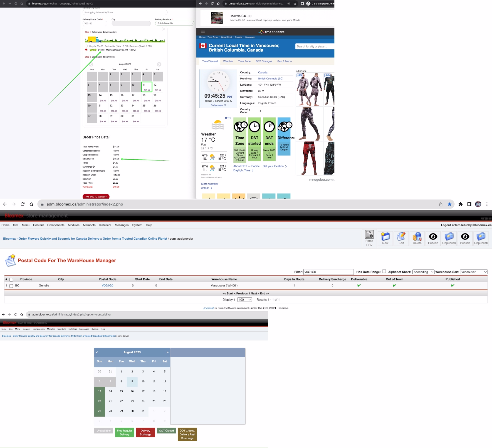Click bookmark star in timeanddate browser bar
Viewport: 492px width, 448px height.
[x=295, y=4]
